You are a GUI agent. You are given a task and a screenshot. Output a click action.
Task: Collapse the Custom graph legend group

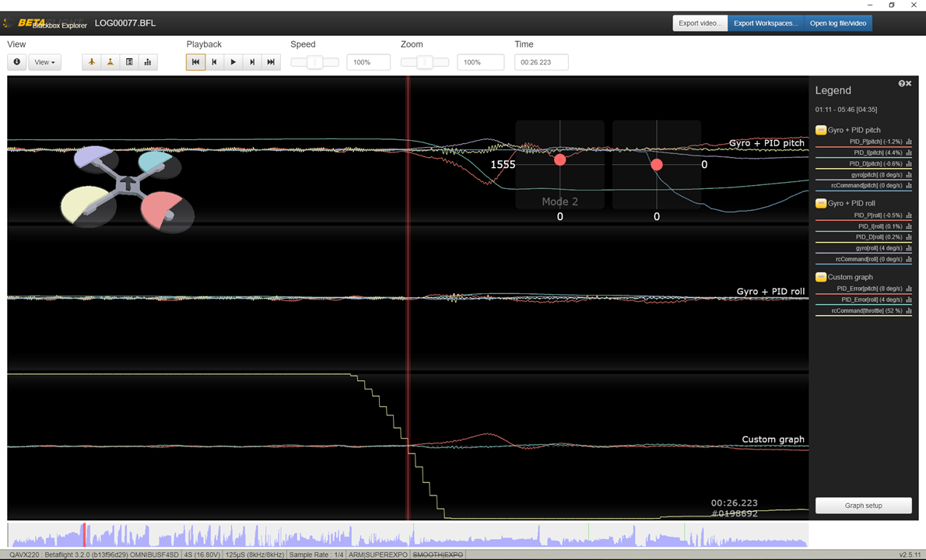[x=821, y=276]
